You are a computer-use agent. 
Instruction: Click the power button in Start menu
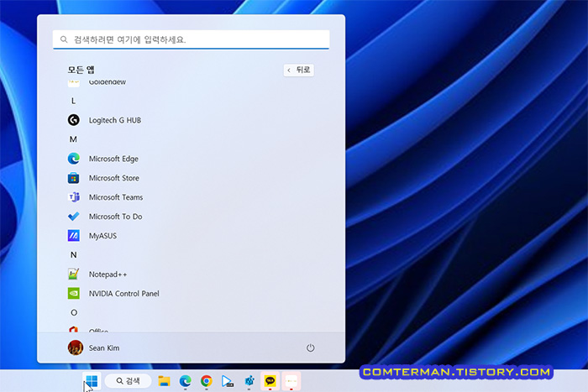pos(310,348)
